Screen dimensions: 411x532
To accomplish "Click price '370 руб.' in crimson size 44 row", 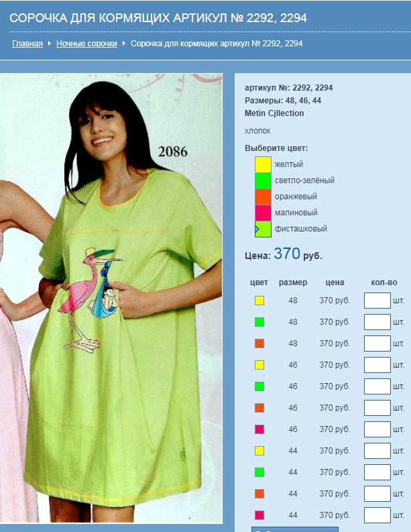I will point(335,515).
